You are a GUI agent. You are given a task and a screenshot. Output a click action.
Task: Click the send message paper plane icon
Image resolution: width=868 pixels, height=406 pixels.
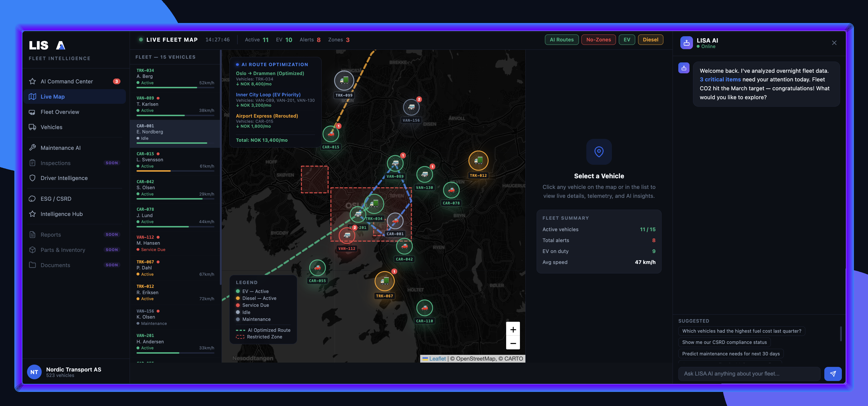(833, 374)
